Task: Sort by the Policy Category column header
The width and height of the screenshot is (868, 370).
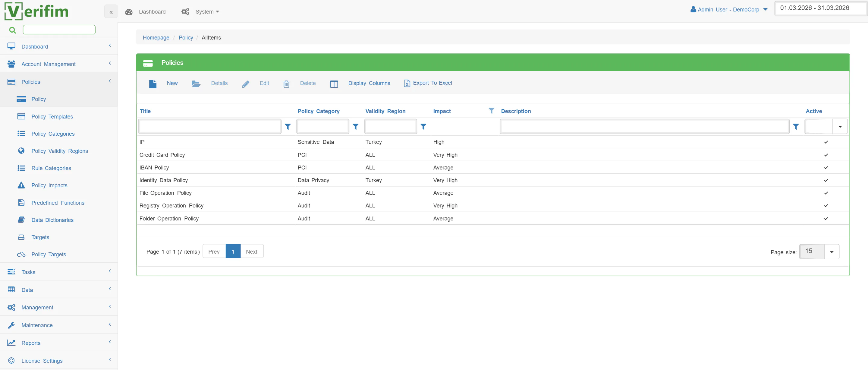Action: [x=319, y=111]
